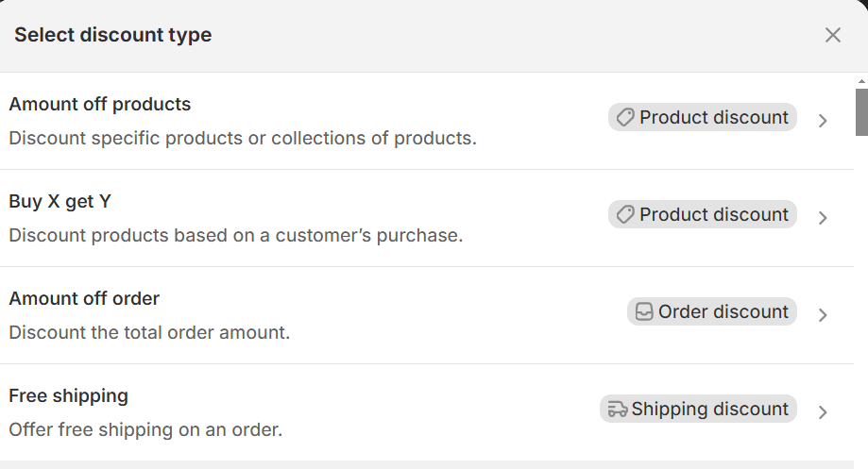Click 'Discount specific products or collections' description

click(243, 138)
